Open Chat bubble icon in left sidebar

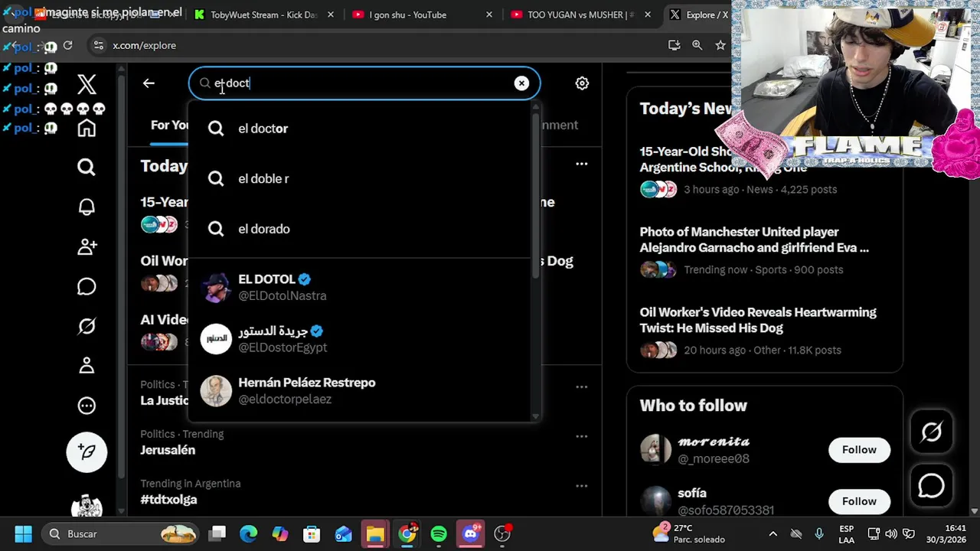[x=87, y=286]
